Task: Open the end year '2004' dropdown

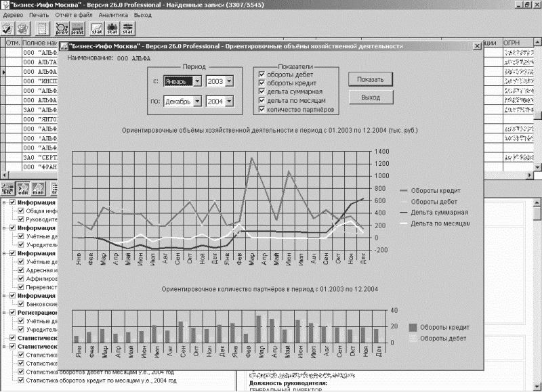Action: click(x=229, y=102)
